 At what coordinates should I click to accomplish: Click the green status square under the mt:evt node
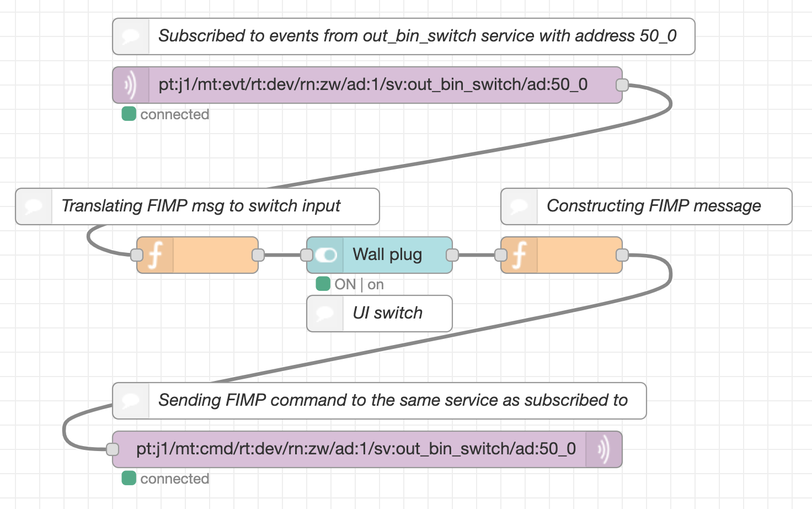pos(129,114)
